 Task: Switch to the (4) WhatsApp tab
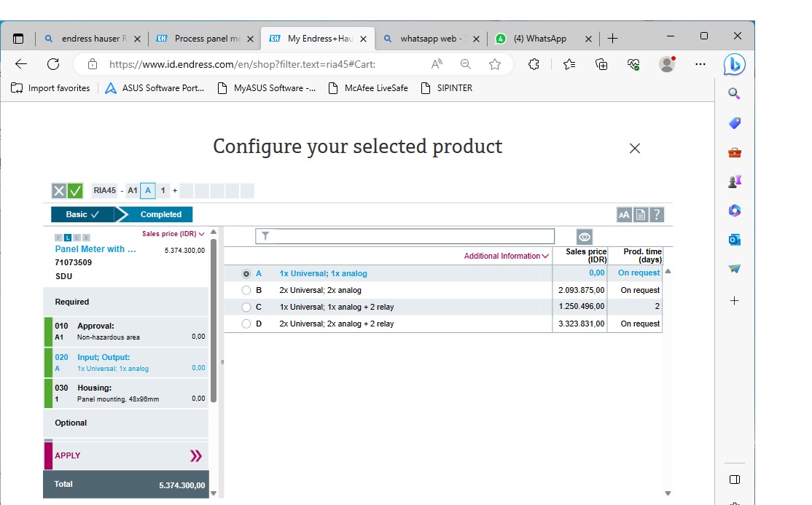point(544,39)
